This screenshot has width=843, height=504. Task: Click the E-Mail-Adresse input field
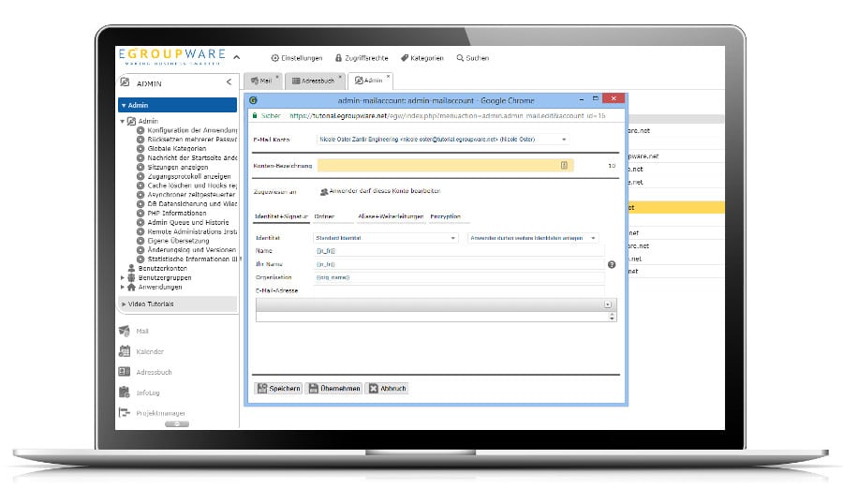point(459,291)
